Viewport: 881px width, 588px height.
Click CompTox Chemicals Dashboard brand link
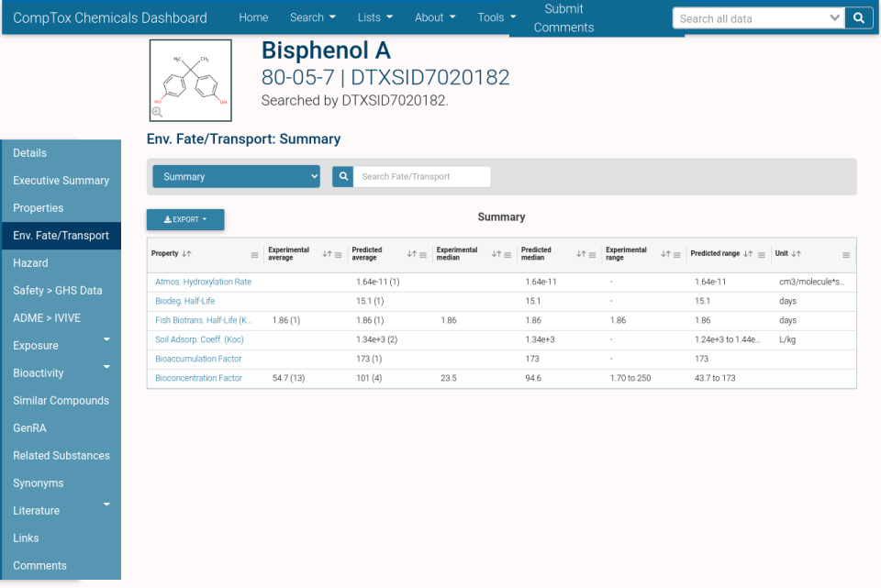(x=109, y=18)
